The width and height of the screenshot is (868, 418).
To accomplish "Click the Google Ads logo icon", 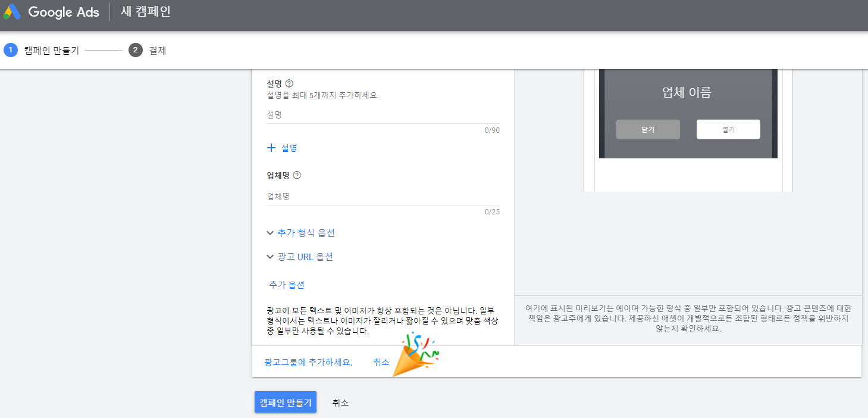I will (11, 12).
